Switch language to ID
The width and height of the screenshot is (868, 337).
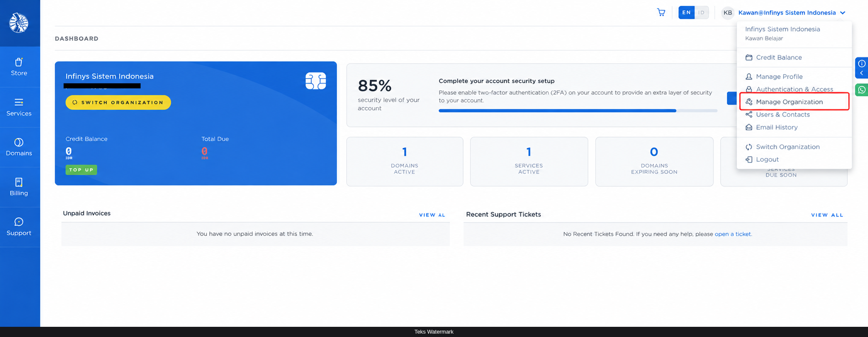tap(701, 12)
